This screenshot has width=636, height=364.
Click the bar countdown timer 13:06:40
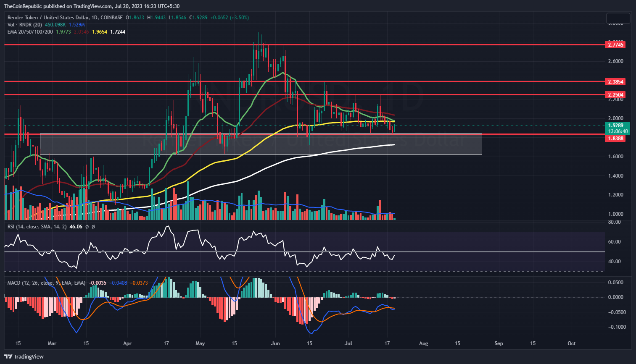618,131
